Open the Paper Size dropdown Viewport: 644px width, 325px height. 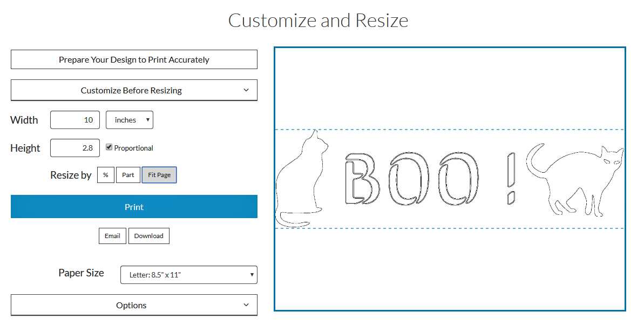[189, 275]
